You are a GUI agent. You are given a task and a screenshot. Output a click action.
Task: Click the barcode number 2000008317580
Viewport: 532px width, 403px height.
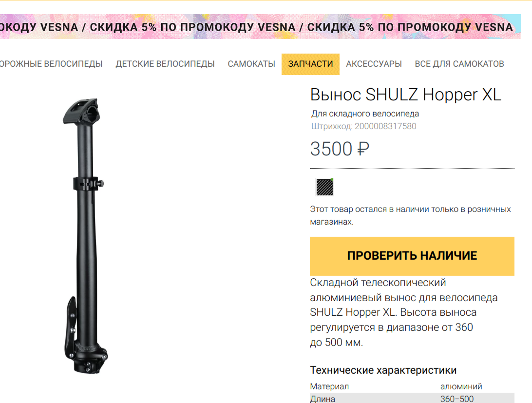(385, 126)
